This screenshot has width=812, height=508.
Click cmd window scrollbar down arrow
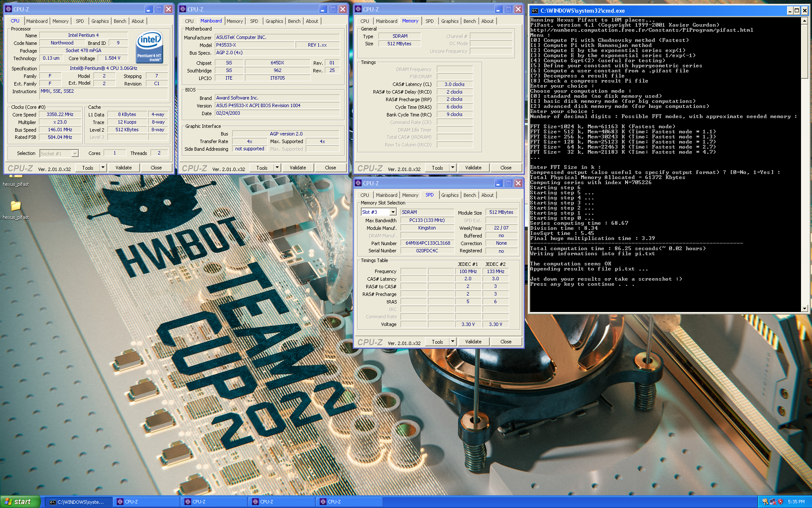[x=804, y=308]
